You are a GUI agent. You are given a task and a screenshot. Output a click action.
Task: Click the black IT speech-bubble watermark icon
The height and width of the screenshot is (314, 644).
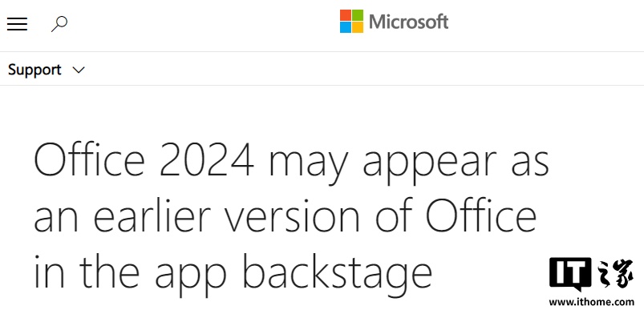[570, 274]
